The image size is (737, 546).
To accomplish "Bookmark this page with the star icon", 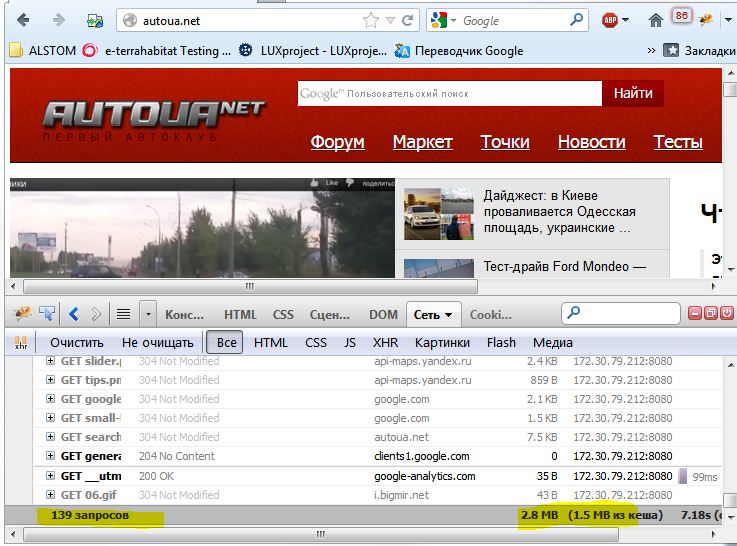I will click(x=371, y=20).
